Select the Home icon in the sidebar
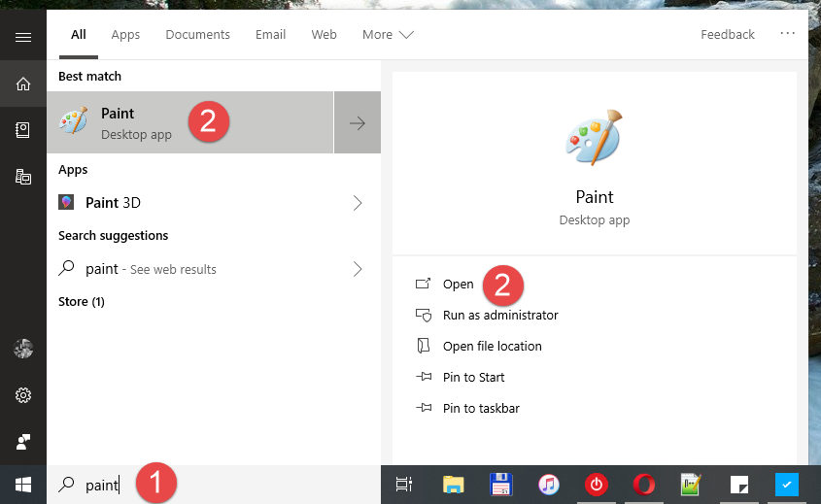This screenshot has width=821, height=504. 23,84
